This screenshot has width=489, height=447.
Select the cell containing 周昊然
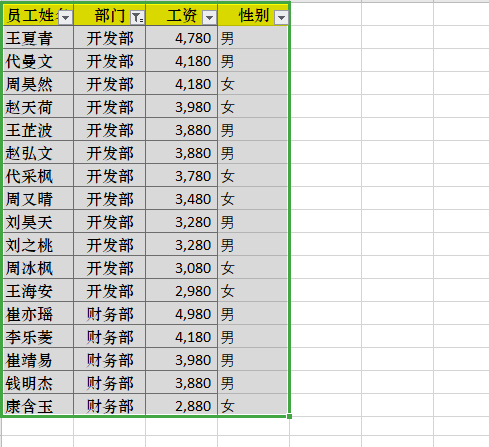[x=38, y=84]
